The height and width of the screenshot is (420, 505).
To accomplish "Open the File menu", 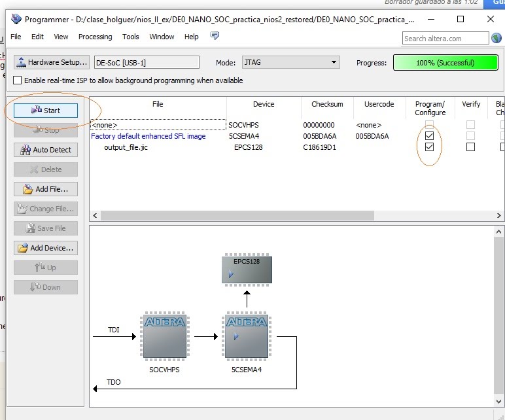I will tap(16, 37).
